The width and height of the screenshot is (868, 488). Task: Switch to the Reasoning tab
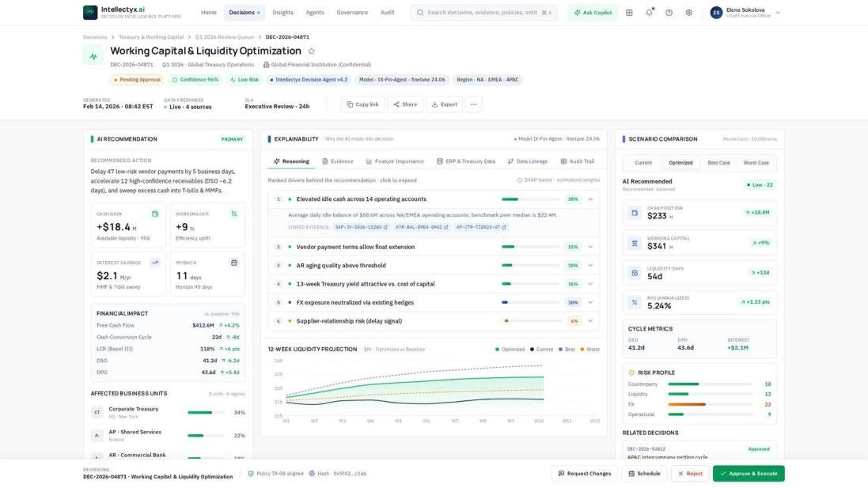pyautogui.click(x=291, y=161)
